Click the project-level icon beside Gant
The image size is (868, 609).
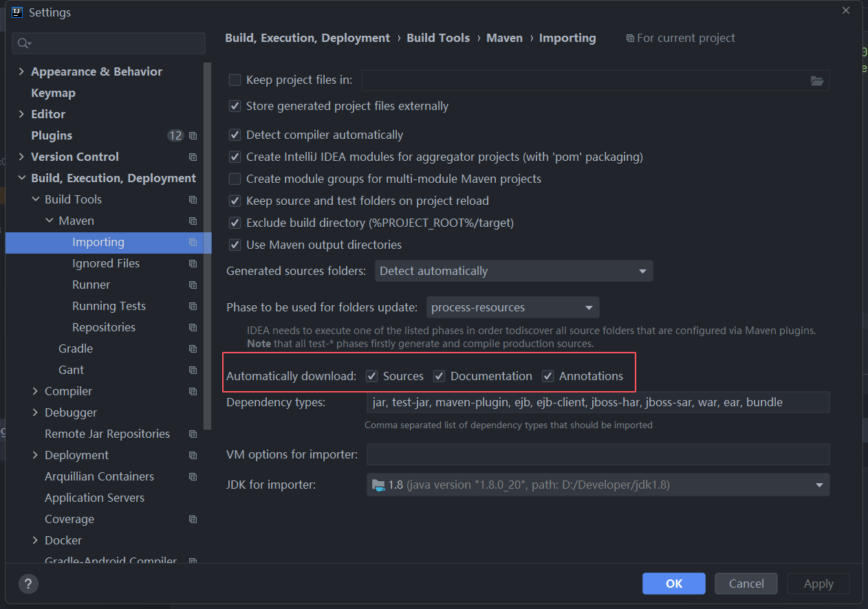click(x=193, y=370)
